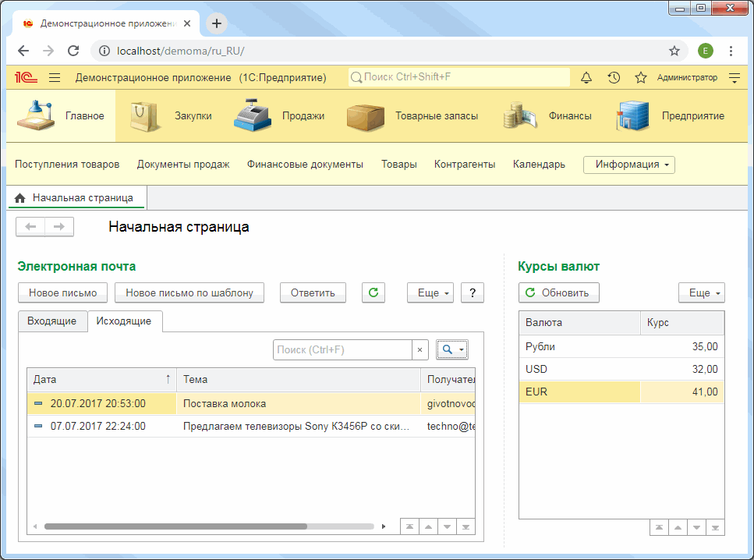
Task: Switch to the Исходящие tab
Action: (124, 321)
